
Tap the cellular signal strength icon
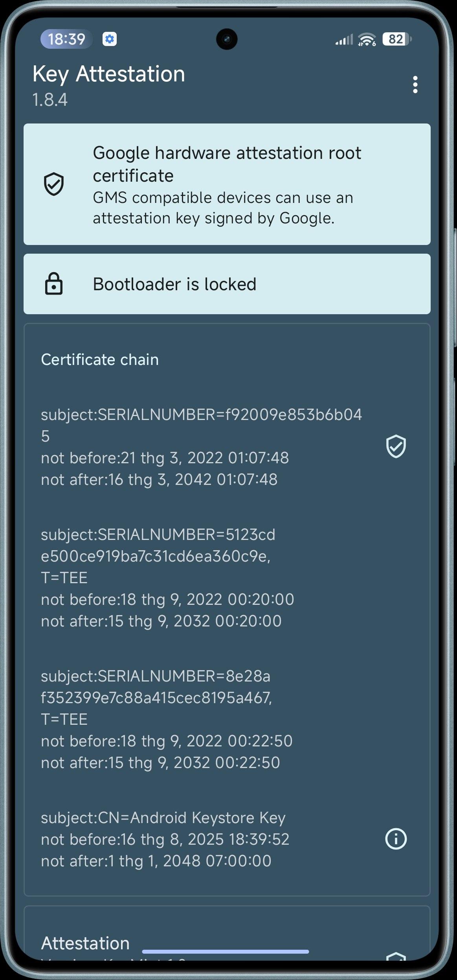(x=344, y=39)
